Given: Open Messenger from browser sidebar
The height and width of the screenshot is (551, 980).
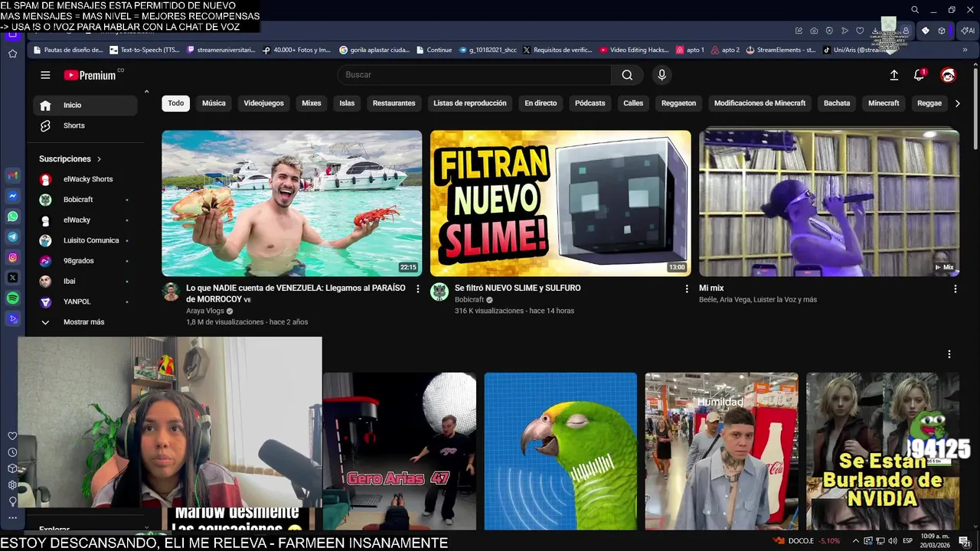Looking at the screenshot, I should 12,196.
